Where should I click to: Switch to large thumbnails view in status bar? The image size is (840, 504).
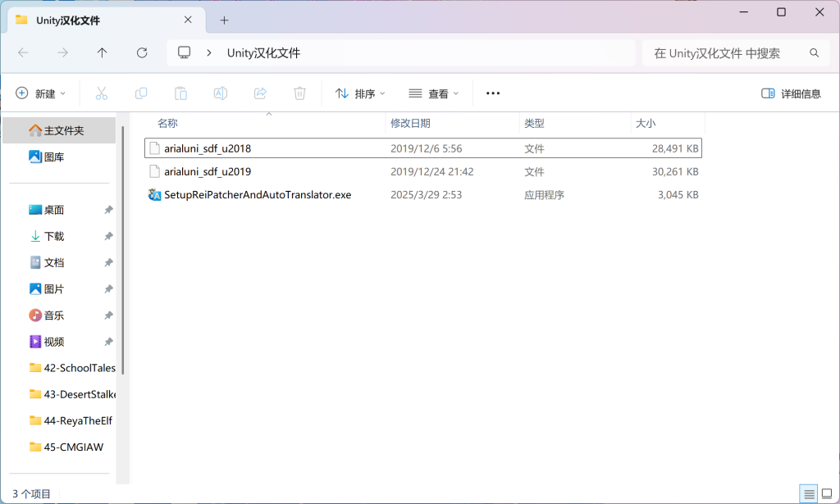(826, 493)
